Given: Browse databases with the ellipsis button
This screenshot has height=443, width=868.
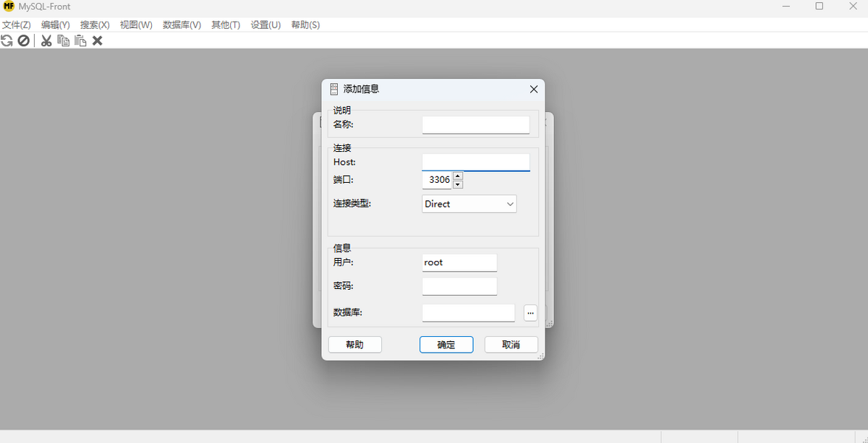Looking at the screenshot, I should click(x=530, y=313).
